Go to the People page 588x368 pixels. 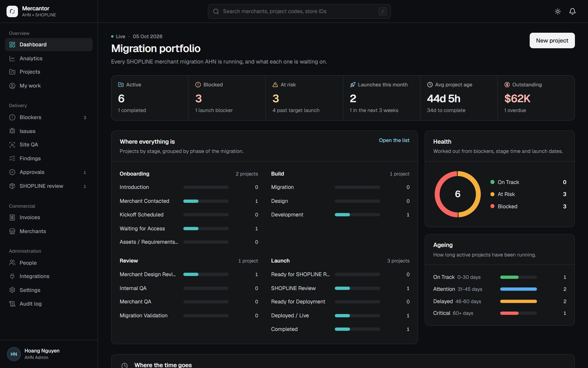coord(49,263)
